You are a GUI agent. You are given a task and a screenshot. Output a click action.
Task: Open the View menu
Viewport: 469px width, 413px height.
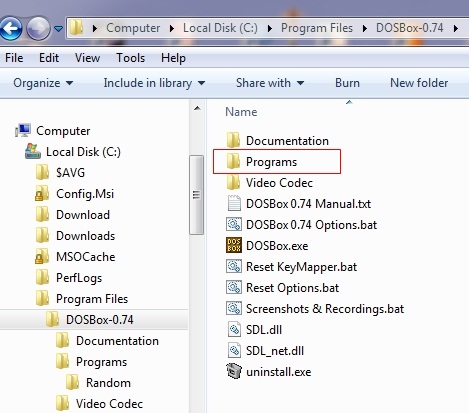tap(87, 58)
